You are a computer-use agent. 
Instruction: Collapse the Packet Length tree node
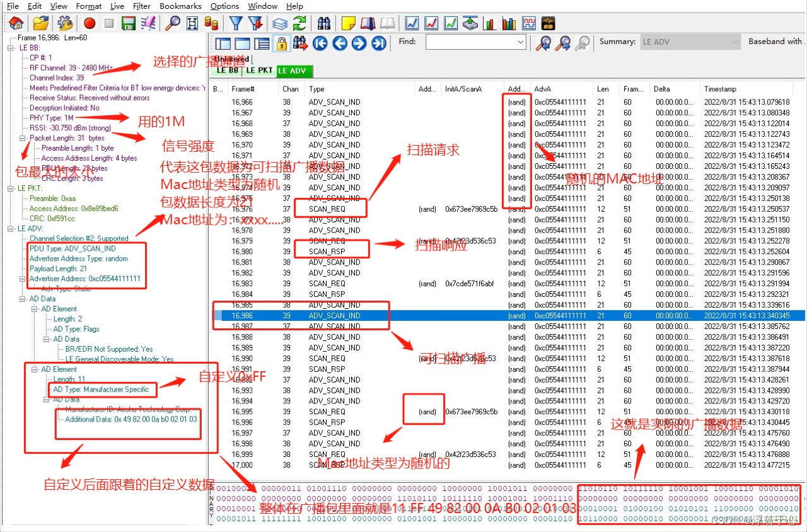point(23,138)
